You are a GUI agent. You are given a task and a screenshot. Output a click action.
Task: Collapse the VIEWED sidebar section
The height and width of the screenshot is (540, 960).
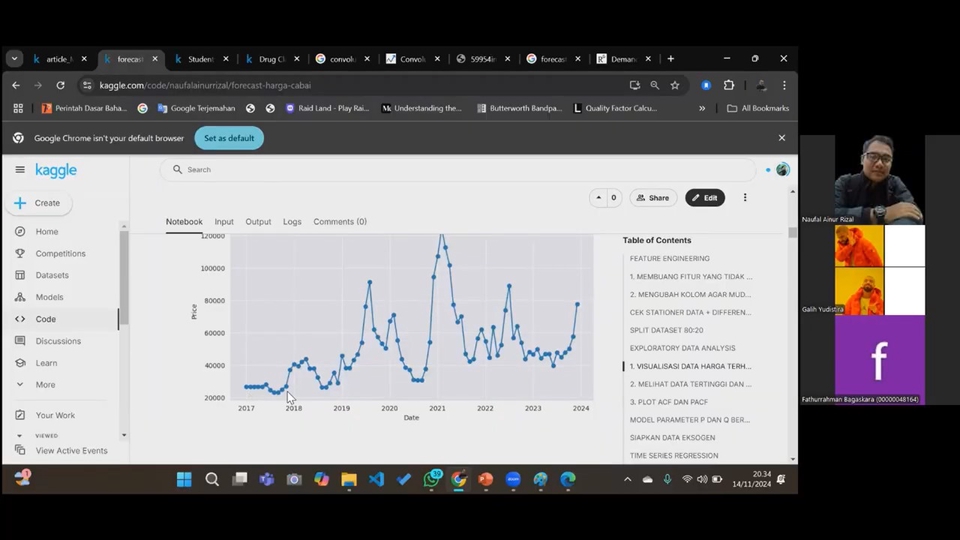click(20, 436)
